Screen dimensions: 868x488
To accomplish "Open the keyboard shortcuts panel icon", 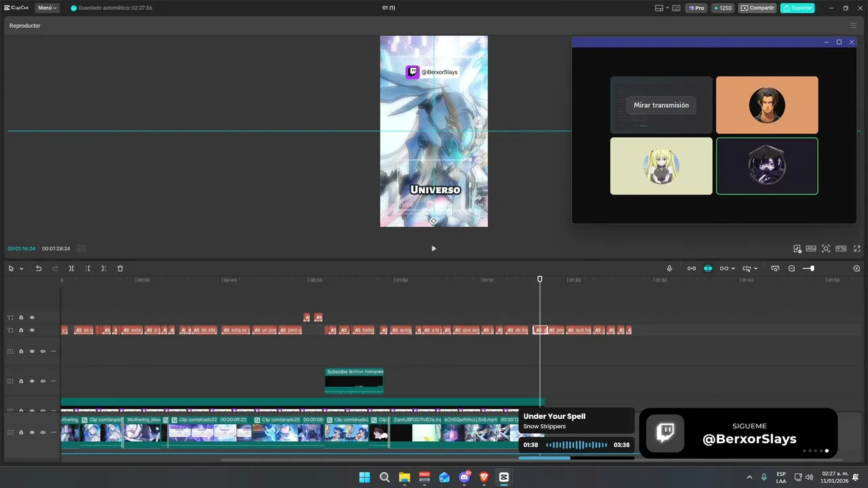I will (x=677, y=8).
